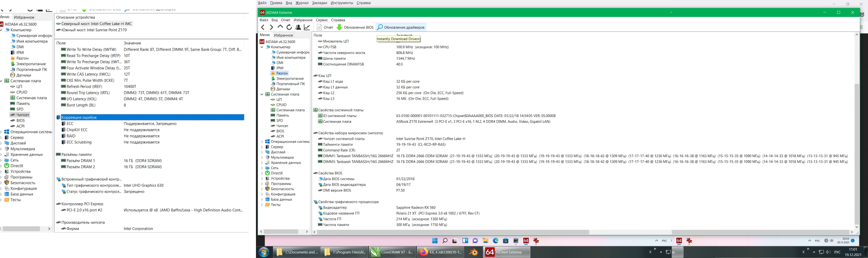Open Обновления BIOS from the toolbar
Image resolution: width=868 pixels, height=258 pixels.
click(x=355, y=27)
